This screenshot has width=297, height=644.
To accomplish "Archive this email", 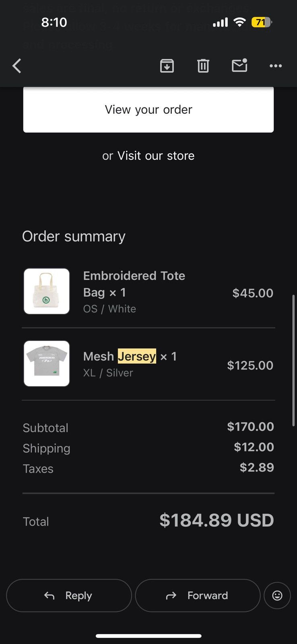I will [167, 66].
